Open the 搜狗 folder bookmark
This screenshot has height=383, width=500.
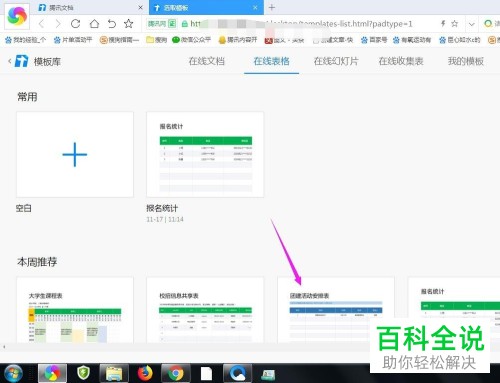[x=156, y=40]
